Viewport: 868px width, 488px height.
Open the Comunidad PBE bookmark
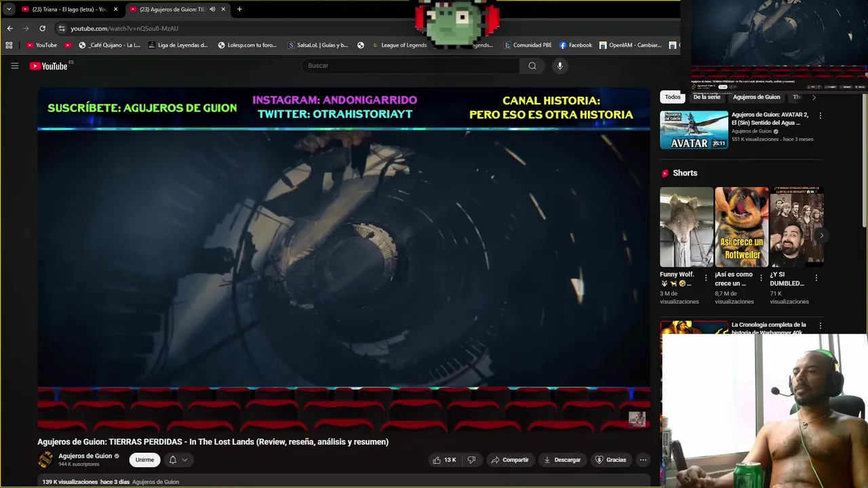528,45
